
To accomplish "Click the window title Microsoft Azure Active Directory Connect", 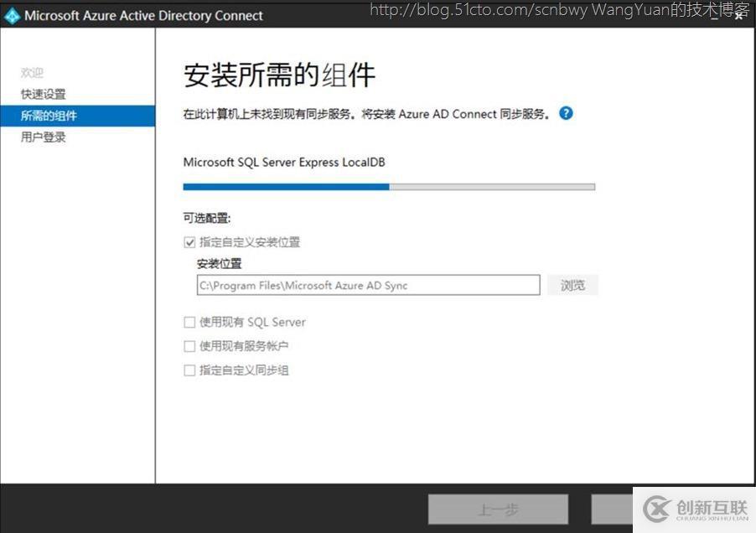I will tap(143, 15).
